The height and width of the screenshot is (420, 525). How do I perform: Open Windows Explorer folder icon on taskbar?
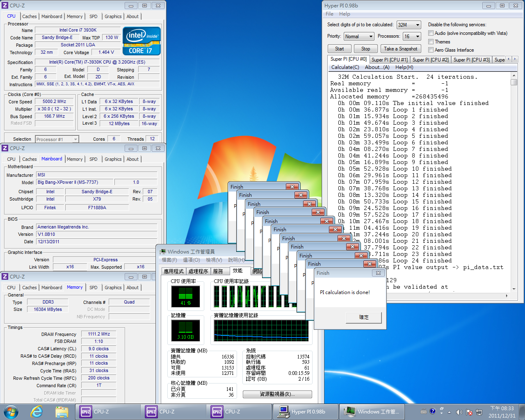[x=62, y=411]
